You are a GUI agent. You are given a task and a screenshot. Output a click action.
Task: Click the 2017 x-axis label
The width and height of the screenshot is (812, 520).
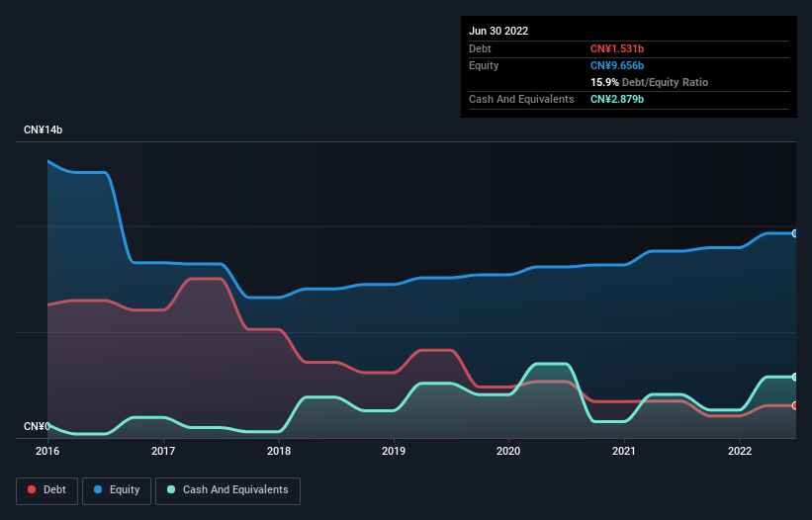(x=163, y=451)
